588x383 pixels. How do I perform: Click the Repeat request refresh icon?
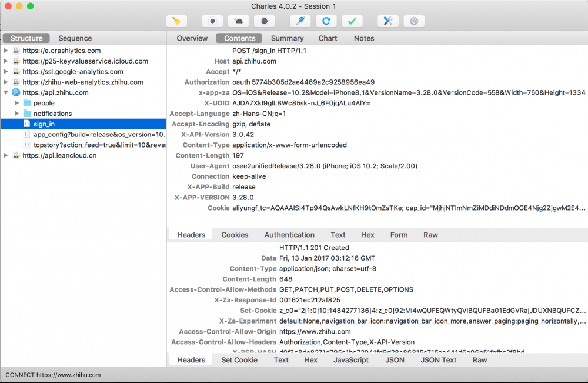click(x=326, y=21)
